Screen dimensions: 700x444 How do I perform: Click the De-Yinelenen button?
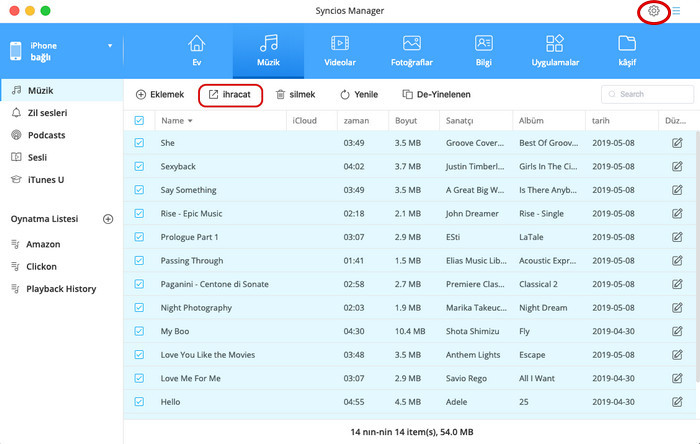[x=437, y=95]
